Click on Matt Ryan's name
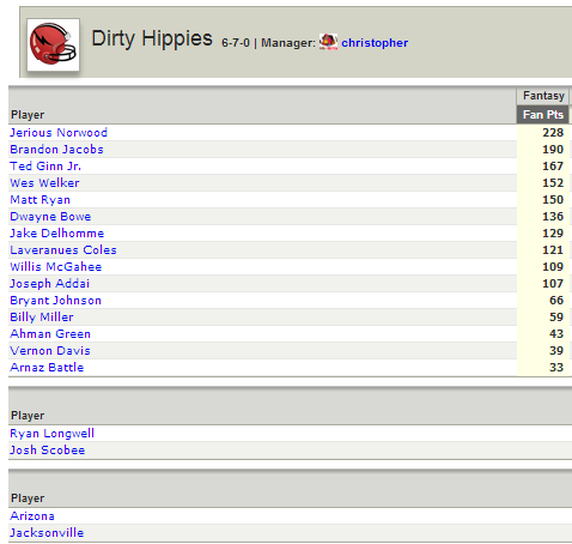Screen dimensions: 572x544 [x=40, y=200]
